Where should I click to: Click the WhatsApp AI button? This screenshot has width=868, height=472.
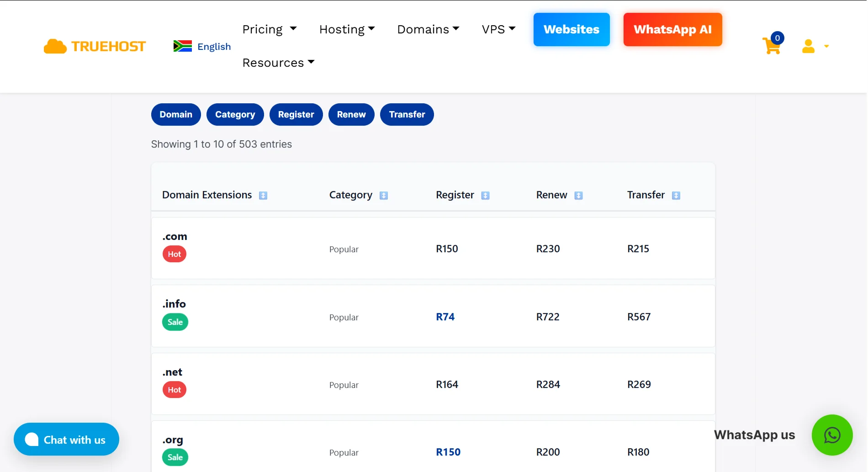click(672, 29)
